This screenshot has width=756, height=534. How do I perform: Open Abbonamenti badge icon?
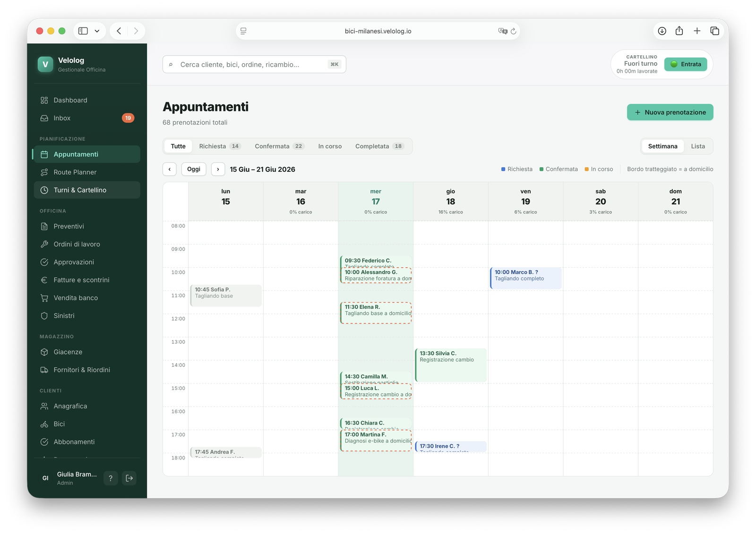44,442
